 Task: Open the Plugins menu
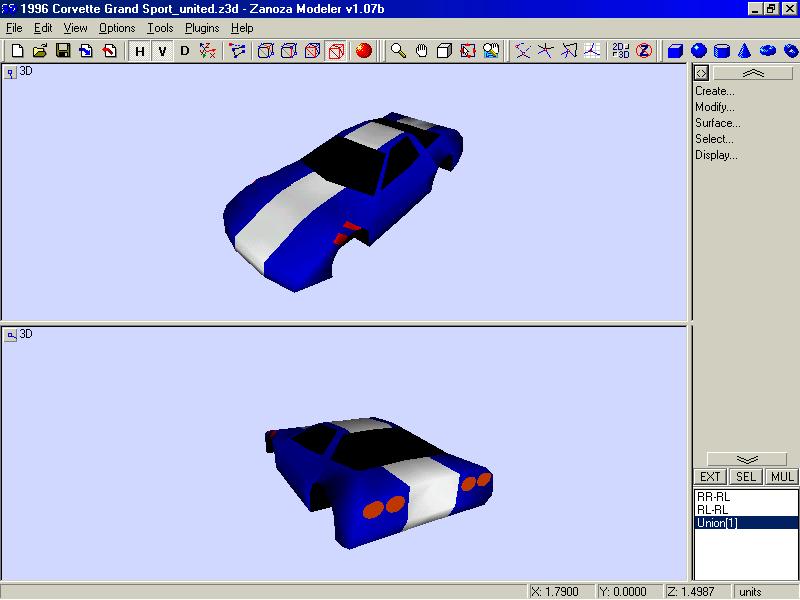coord(201,28)
